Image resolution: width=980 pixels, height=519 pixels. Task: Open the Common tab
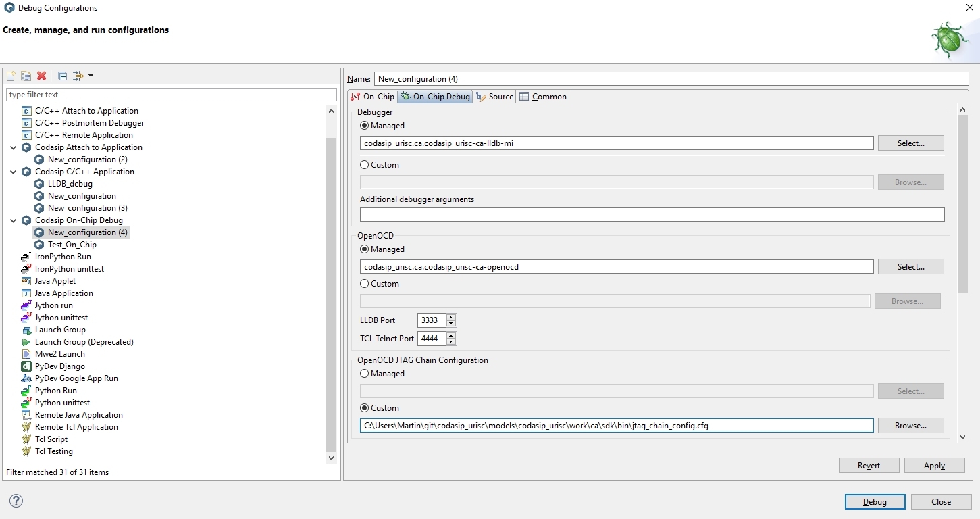click(543, 97)
